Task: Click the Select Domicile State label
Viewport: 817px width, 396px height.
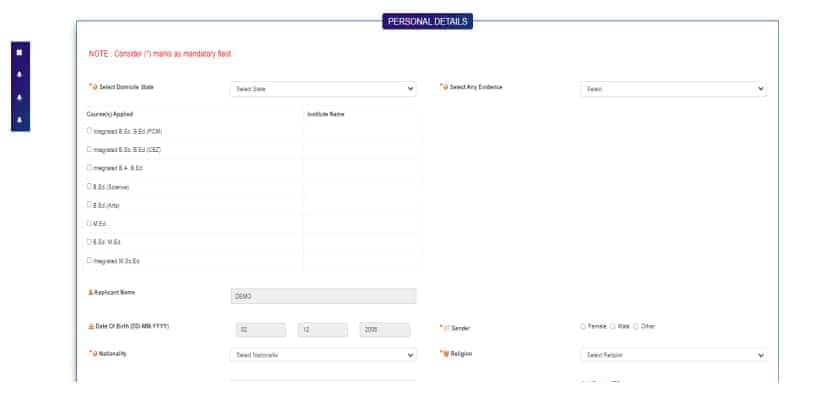Action: pyautogui.click(x=127, y=88)
